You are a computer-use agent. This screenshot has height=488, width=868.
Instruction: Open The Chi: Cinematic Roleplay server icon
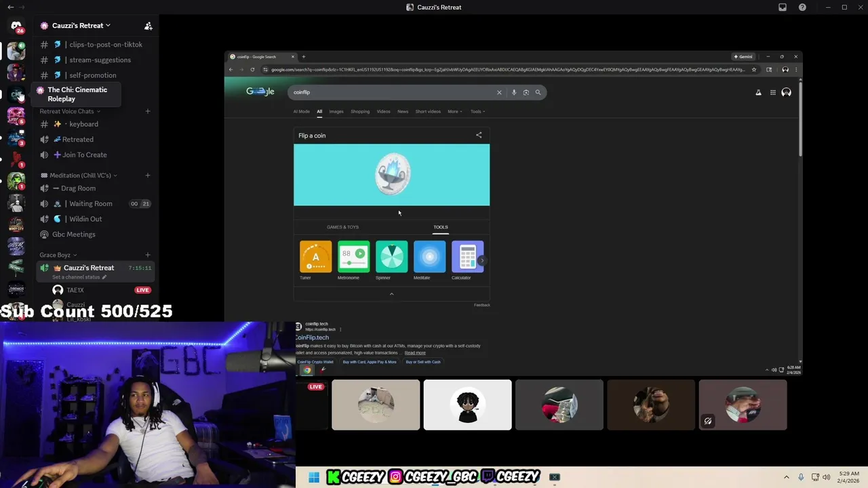tap(16, 94)
